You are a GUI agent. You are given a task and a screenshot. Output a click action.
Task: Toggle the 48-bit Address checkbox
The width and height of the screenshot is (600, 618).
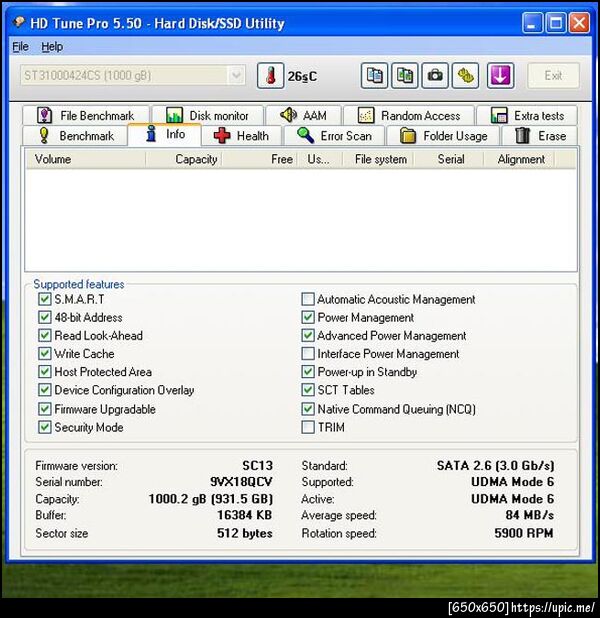pyautogui.click(x=45, y=317)
